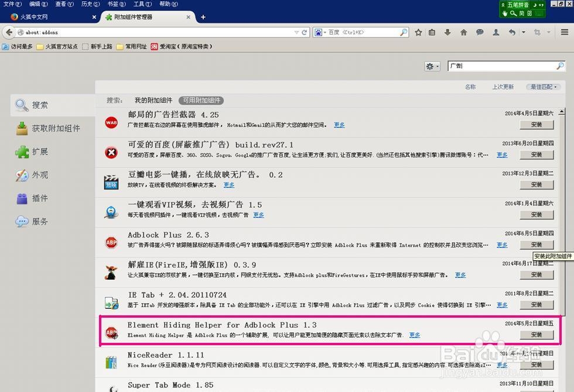The height and width of the screenshot is (392, 574).
Task: Open the hamburger menu button
Action: coord(565,32)
